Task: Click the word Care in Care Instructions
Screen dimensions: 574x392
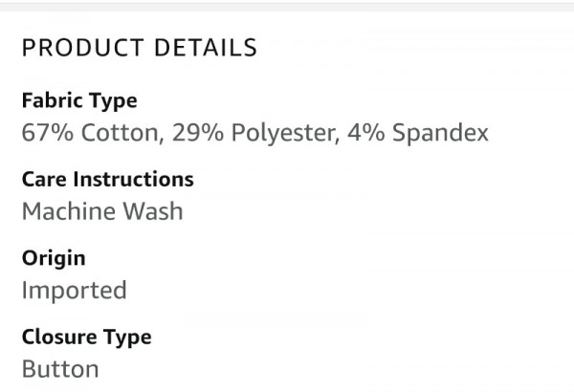Action: [44, 180]
